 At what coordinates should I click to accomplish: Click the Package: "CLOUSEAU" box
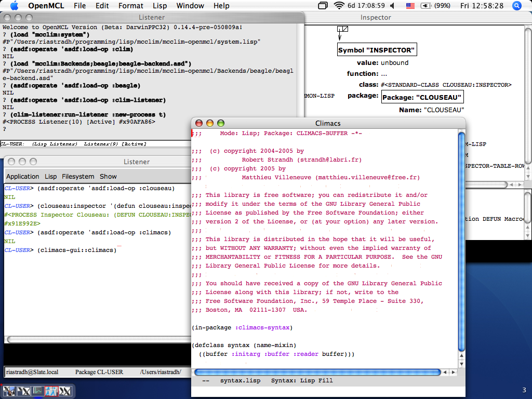tap(421, 97)
